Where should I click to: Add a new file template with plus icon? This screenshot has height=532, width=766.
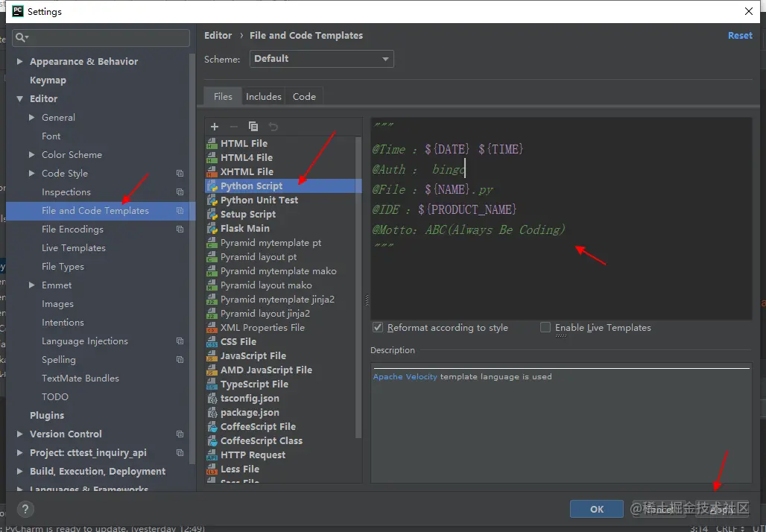click(215, 127)
